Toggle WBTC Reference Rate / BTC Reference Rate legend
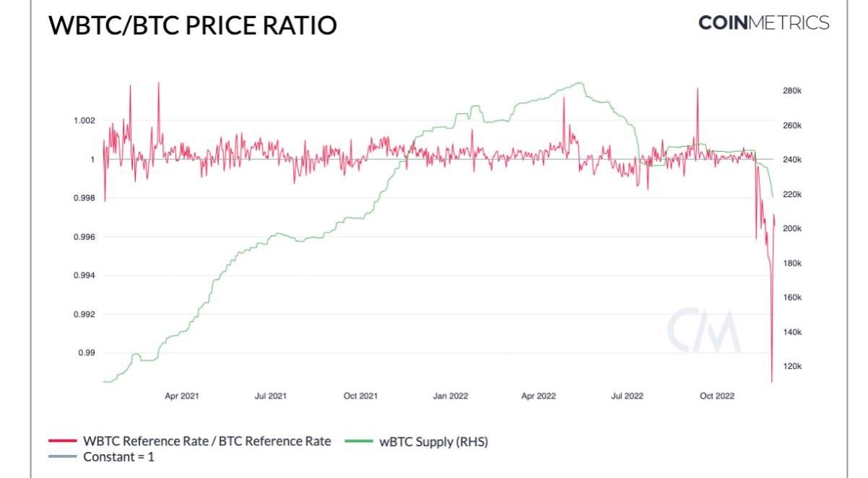Image resolution: width=868 pixels, height=478 pixels. (207, 441)
